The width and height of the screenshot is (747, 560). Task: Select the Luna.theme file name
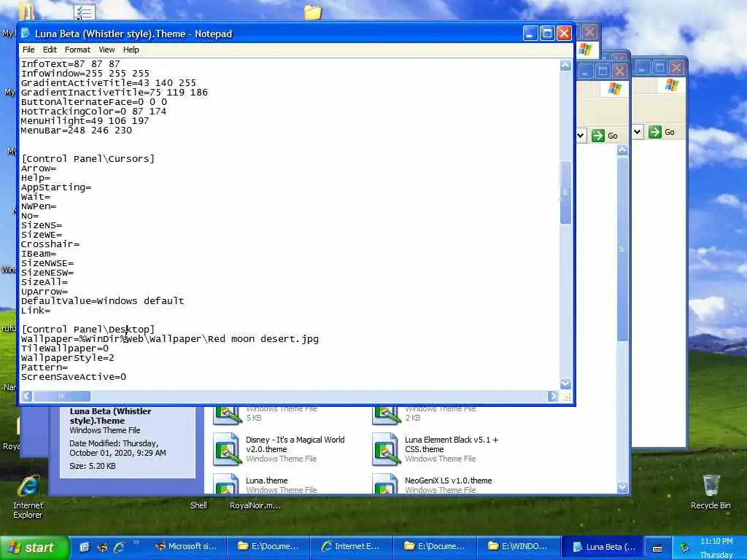[267, 481]
